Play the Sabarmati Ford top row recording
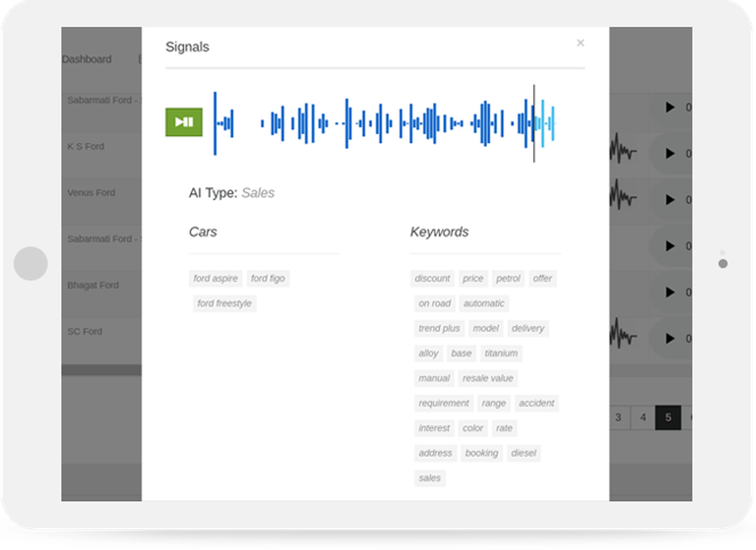The image size is (756, 550). (x=670, y=107)
